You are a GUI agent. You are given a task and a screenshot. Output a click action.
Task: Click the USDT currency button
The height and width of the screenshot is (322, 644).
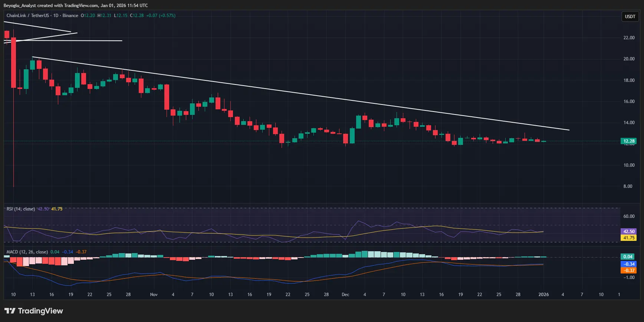click(630, 16)
